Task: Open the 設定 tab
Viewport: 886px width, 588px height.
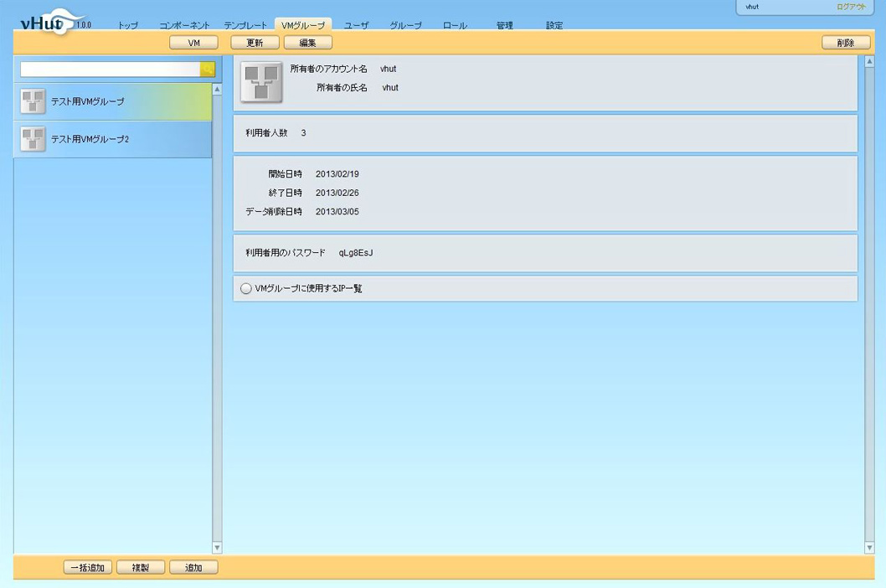Action: pos(554,25)
